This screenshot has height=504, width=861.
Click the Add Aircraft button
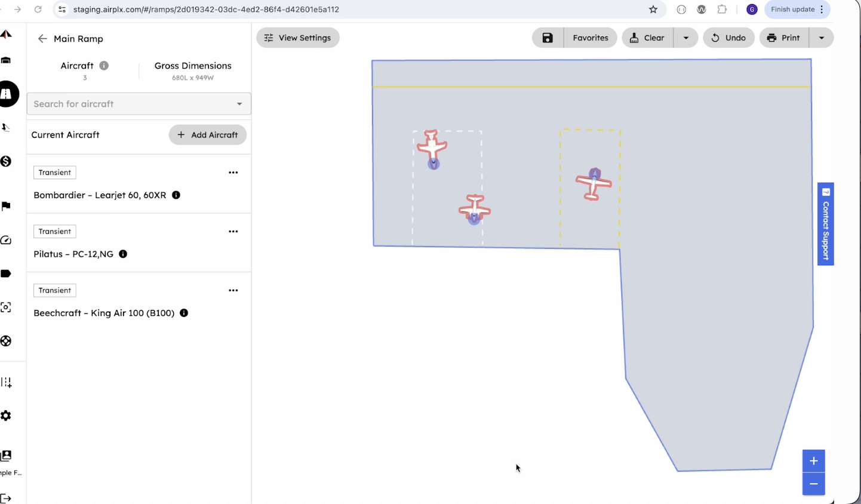click(x=207, y=135)
